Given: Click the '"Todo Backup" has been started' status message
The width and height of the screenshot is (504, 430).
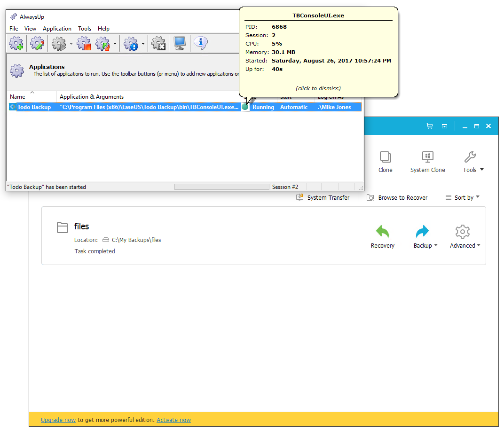Looking at the screenshot, I should coord(47,187).
